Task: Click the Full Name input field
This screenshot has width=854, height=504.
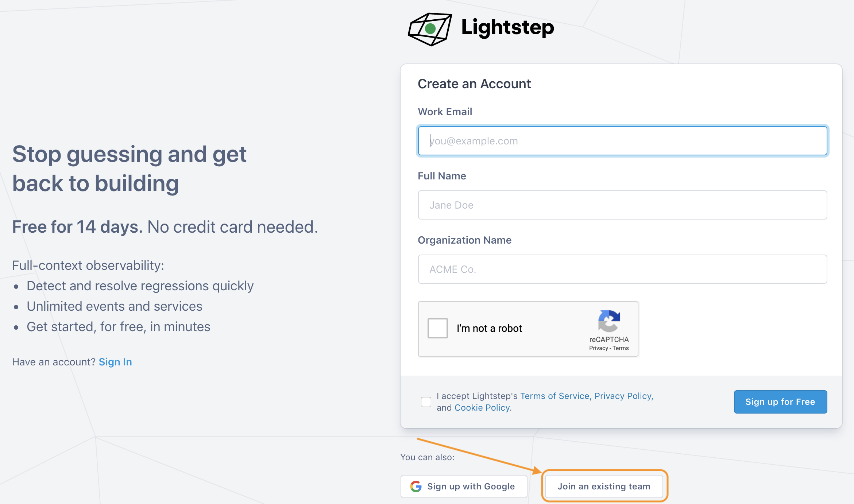Action: pos(622,205)
